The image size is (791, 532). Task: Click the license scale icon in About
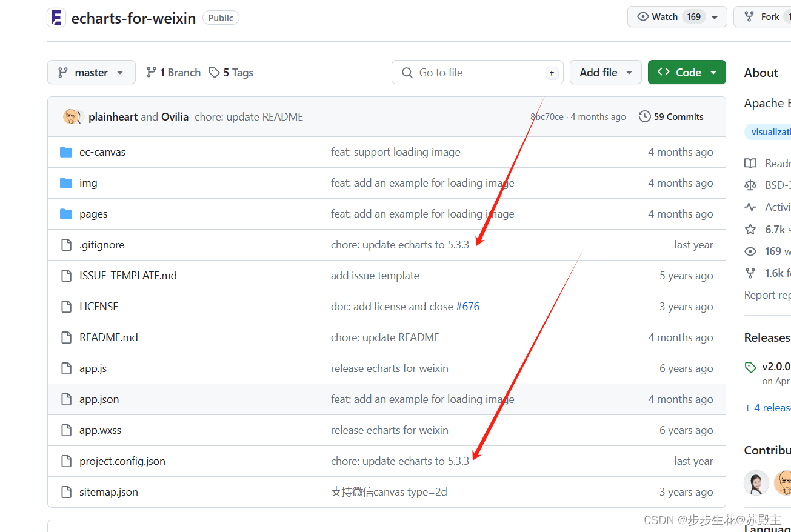pos(750,185)
